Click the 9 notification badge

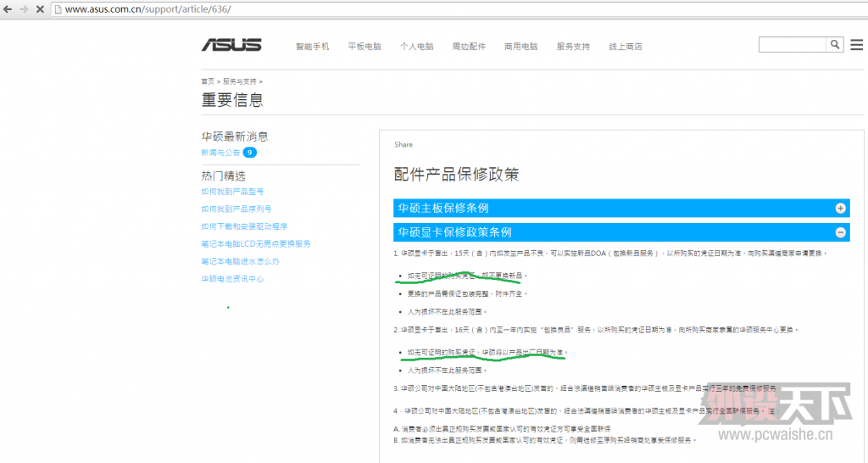[250, 153]
